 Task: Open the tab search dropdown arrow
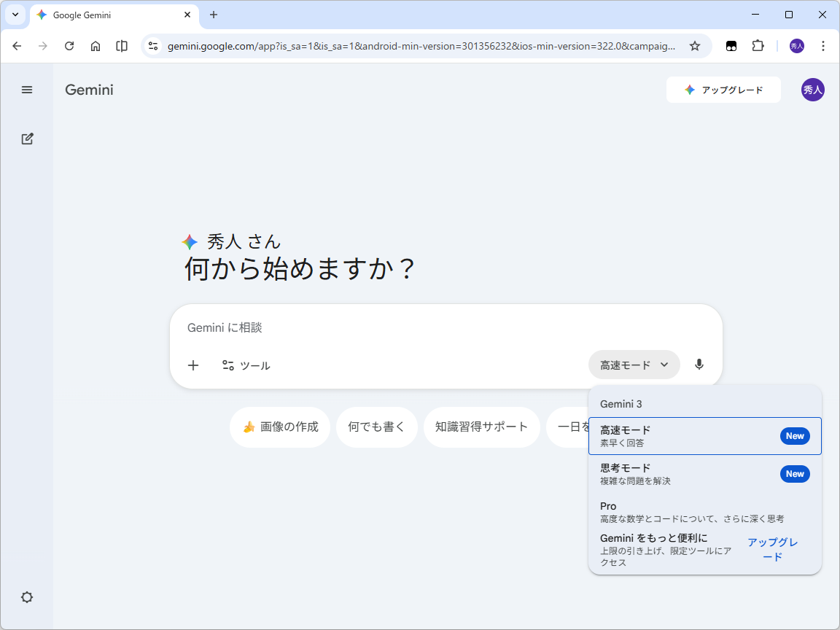15,15
